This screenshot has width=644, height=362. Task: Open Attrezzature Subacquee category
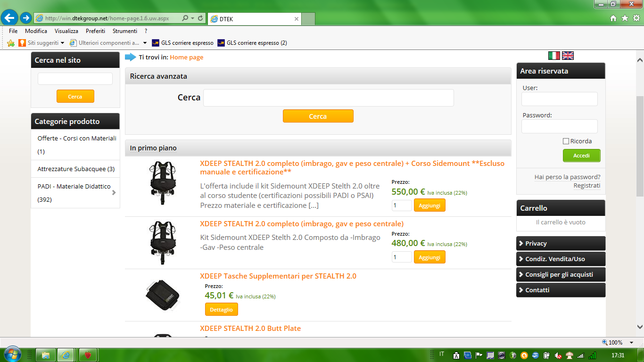click(x=75, y=169)
